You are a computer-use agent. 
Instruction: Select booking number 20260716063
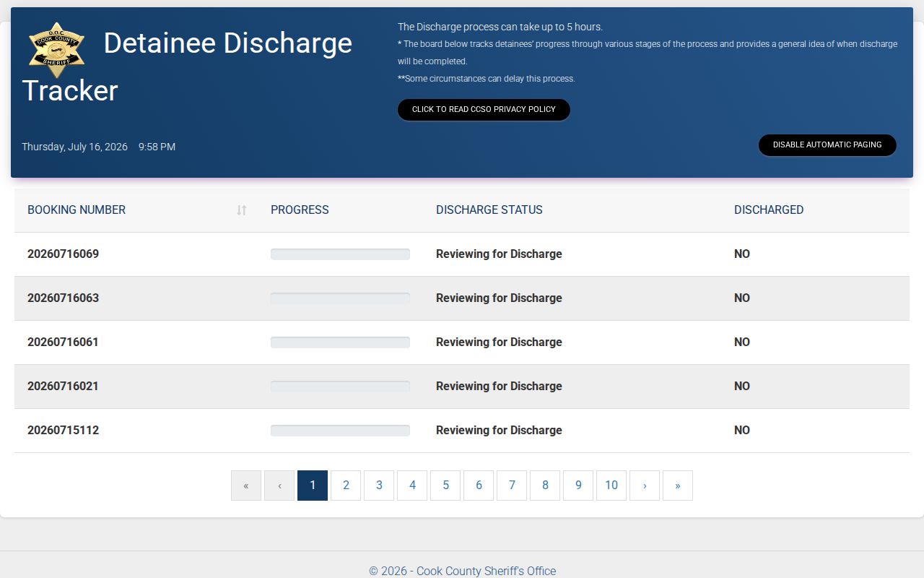click(x=64, y=298)
